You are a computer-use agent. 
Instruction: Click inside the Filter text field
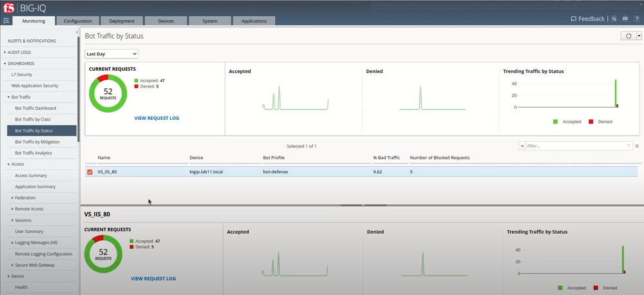coord(574,146)
